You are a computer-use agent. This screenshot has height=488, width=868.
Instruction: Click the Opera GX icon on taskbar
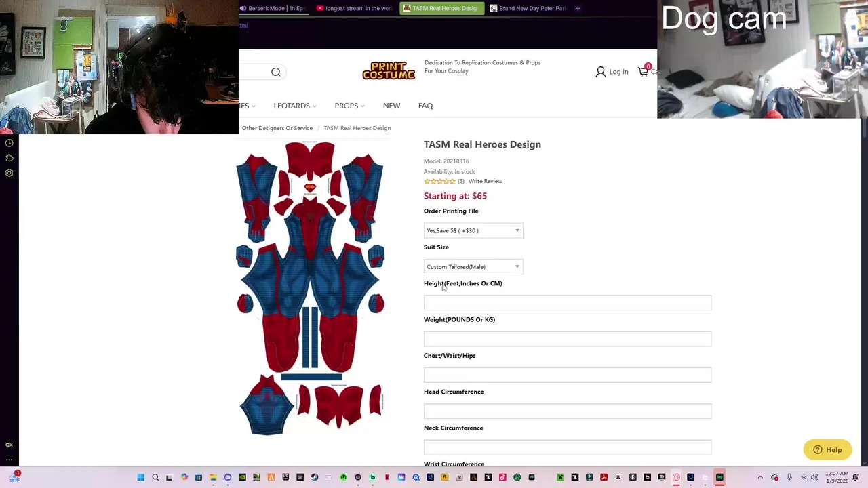[676, 477]
